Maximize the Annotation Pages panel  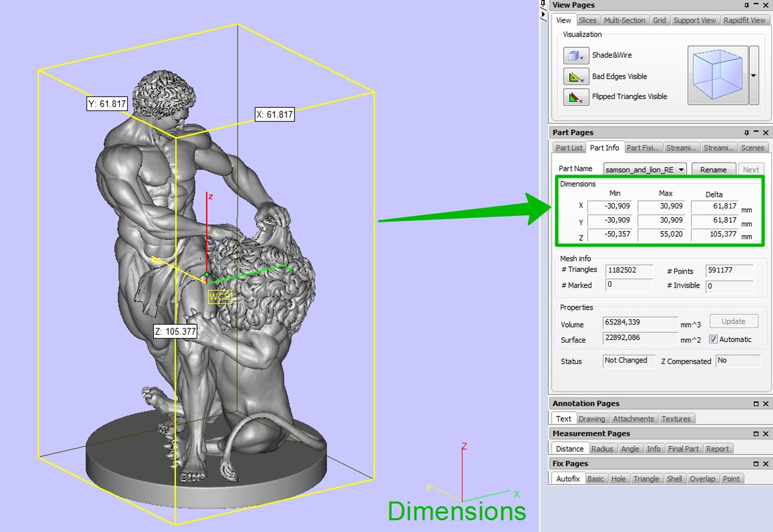756,403
